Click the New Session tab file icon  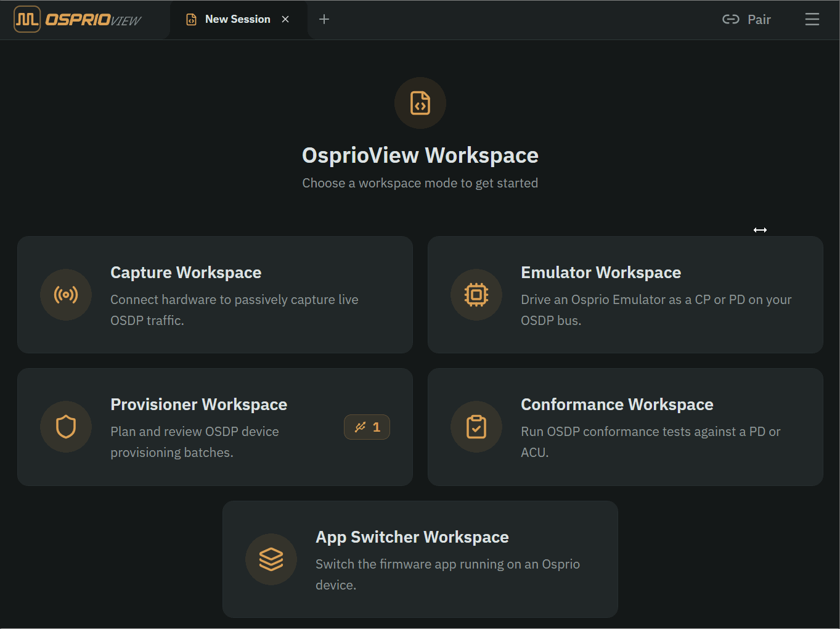point(192,19)
